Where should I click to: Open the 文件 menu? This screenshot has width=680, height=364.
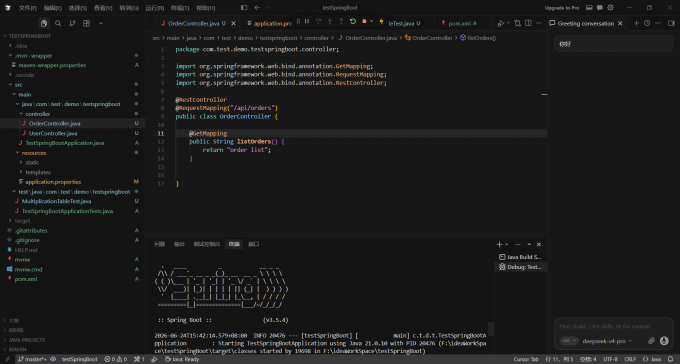tap(27, 8)
